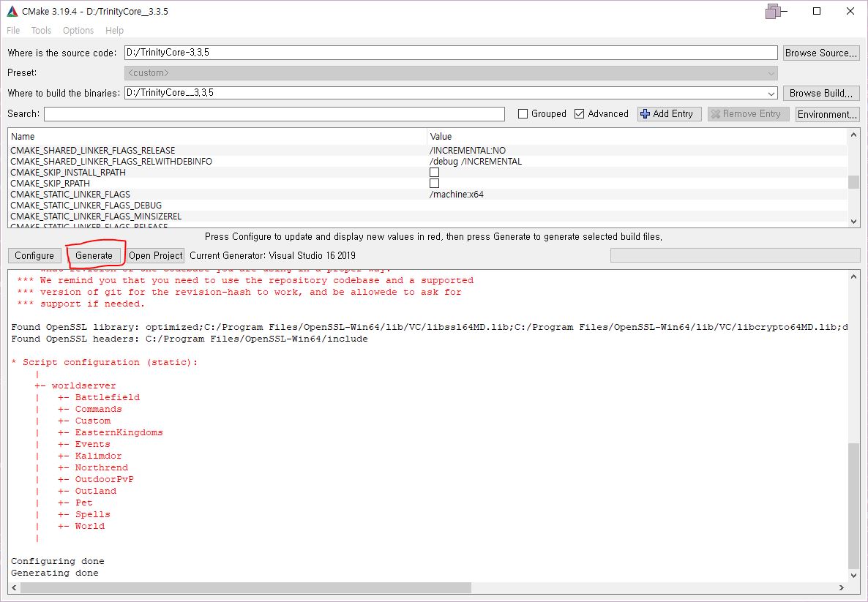Close the CMake window

pos(850,11)
